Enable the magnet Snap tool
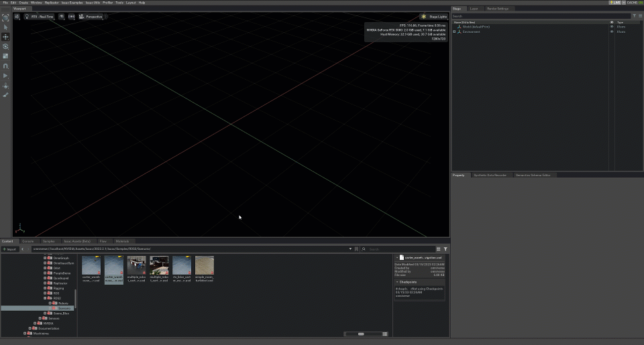This screenshot has width=644, height=345. [x=5, y=66]
